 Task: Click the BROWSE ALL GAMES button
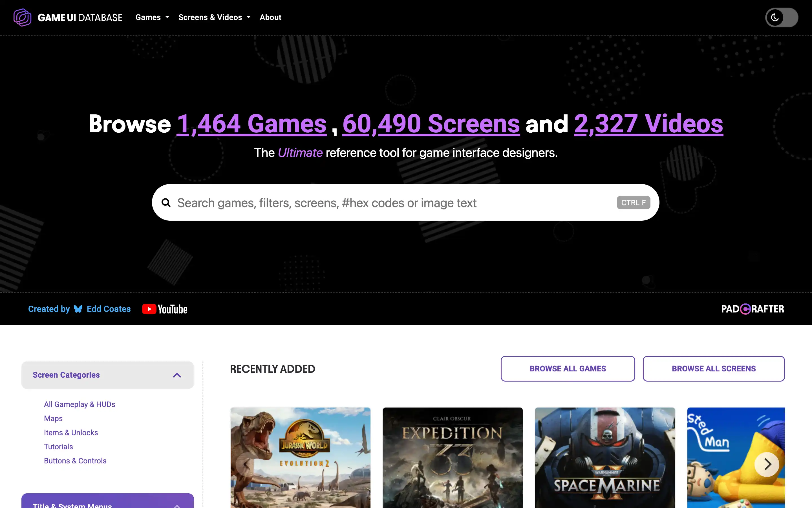(x=568, y=369)
